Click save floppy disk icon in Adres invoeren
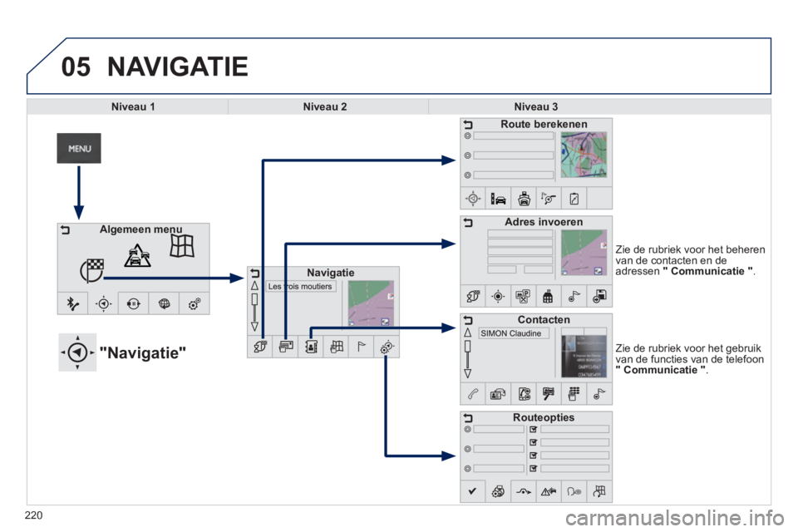The height and width of the screenshot is (532, 798). coord(599,296)
